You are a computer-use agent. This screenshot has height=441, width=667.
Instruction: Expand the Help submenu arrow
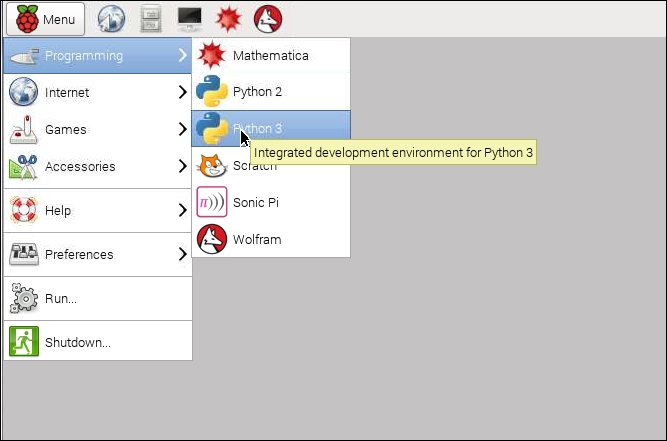182,210
